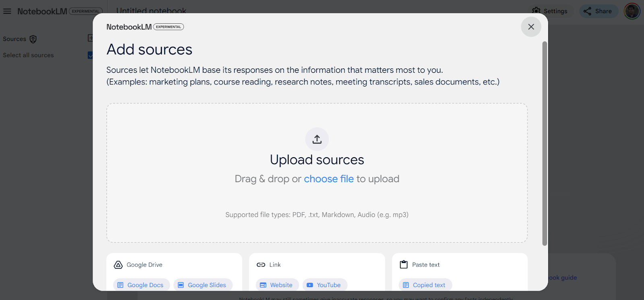Viewport: 644px width, 300px height.
Task: Click the 'Paste text' label
Action: coord(426,265)
